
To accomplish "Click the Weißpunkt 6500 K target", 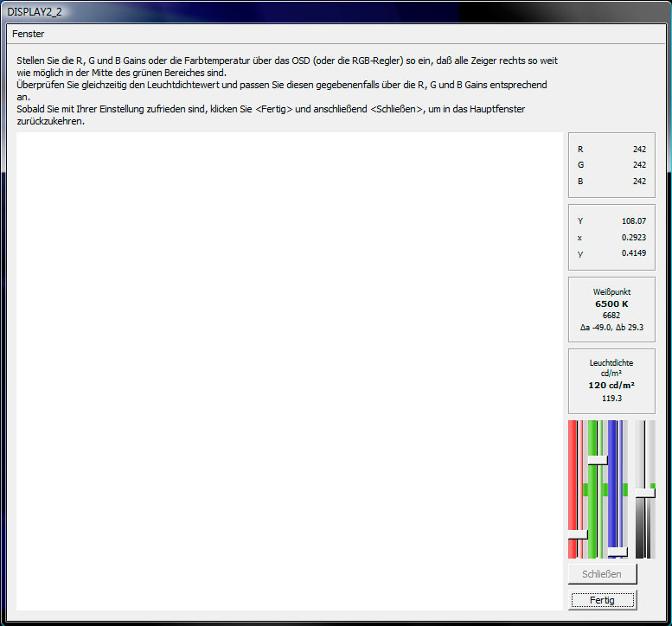I will (x=611, y=304).
